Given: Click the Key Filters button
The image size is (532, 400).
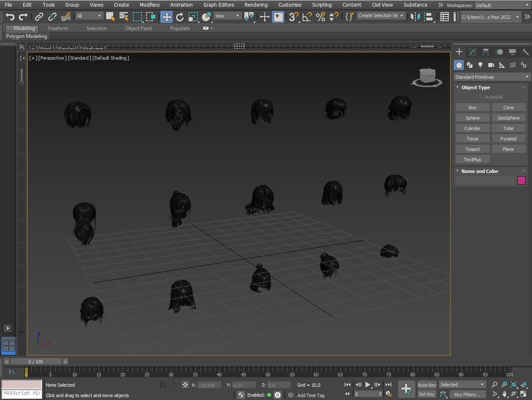Looking at the screenshot, I should point(467,394).
